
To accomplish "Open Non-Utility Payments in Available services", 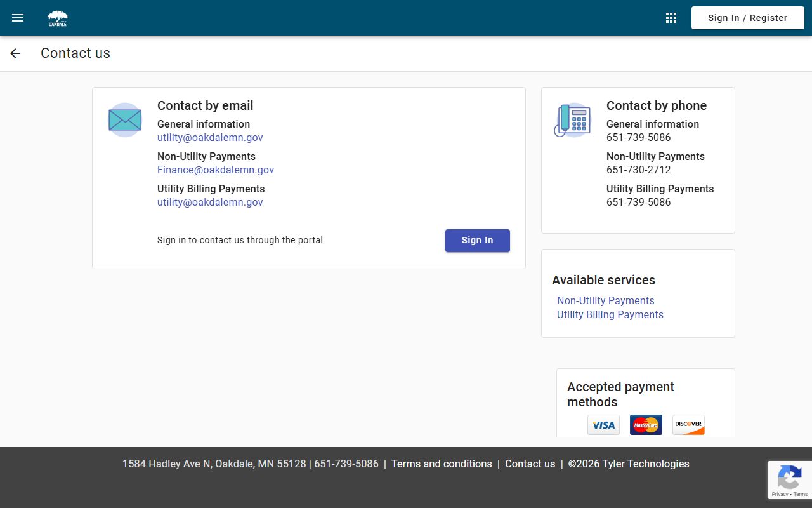I will (605, 300).
